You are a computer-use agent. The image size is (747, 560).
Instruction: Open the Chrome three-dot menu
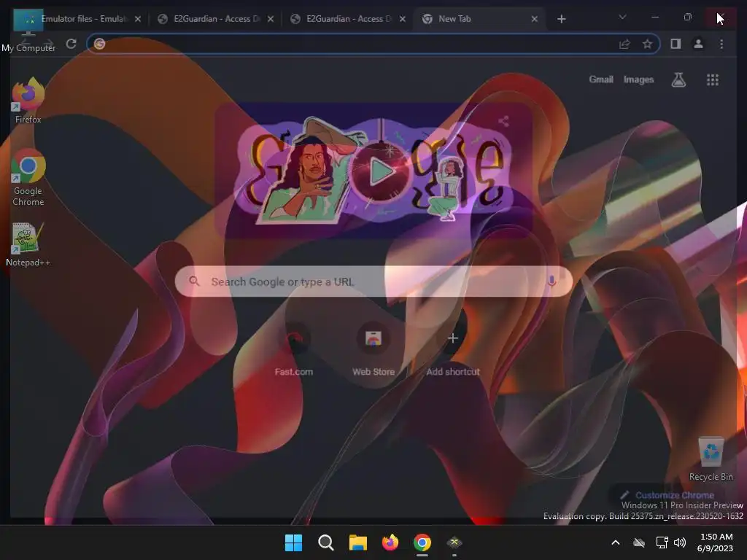click(x=721, y=44)
